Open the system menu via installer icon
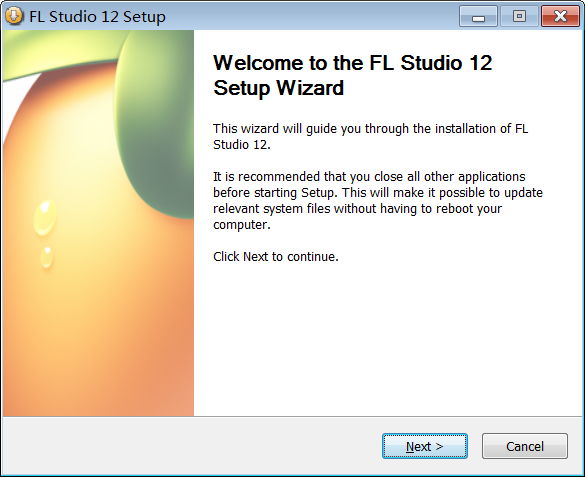This screenshot has height=477, width=585. coord(14,16)
